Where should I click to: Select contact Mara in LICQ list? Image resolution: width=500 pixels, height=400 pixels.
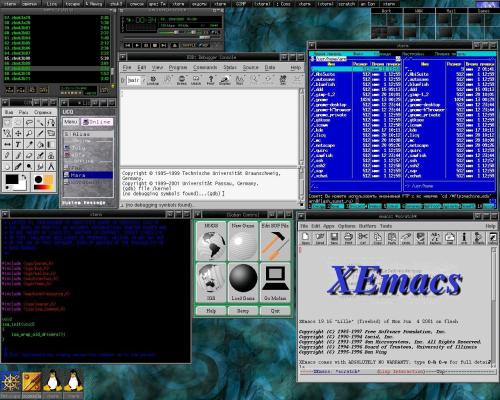coord(88,175)
